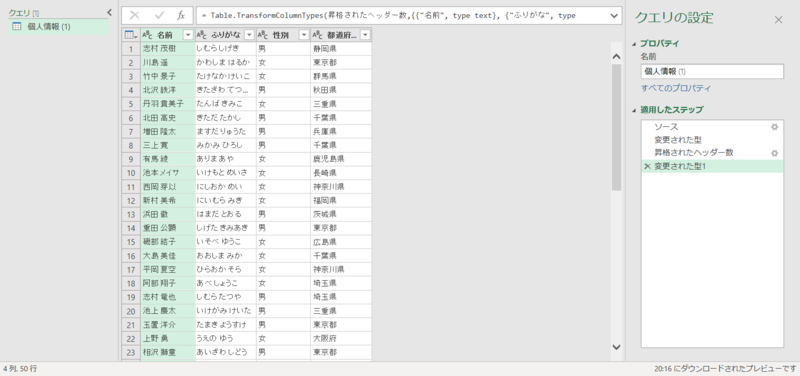
Task: Delete the 変更された型1 step with the X icon
Action: (647, 166)
